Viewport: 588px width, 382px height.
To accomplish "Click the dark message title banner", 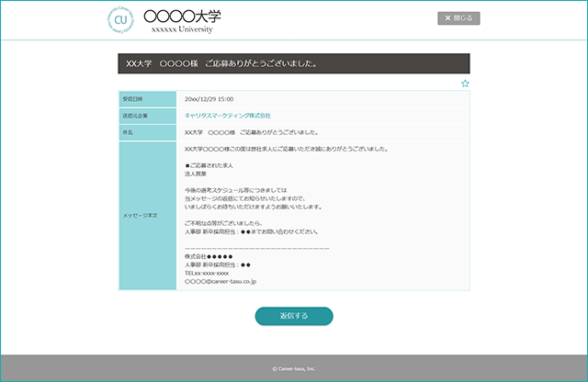I will point(294,63).
